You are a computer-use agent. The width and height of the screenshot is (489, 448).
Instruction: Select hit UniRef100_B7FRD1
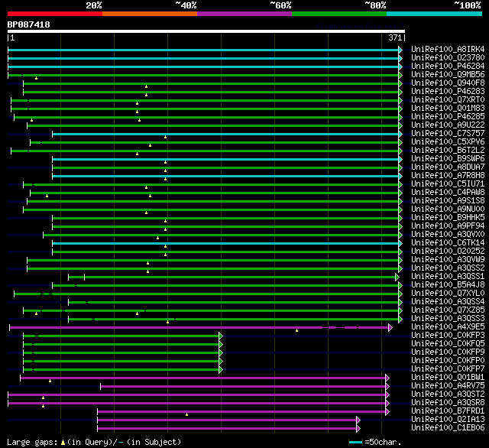pos(448,411)
